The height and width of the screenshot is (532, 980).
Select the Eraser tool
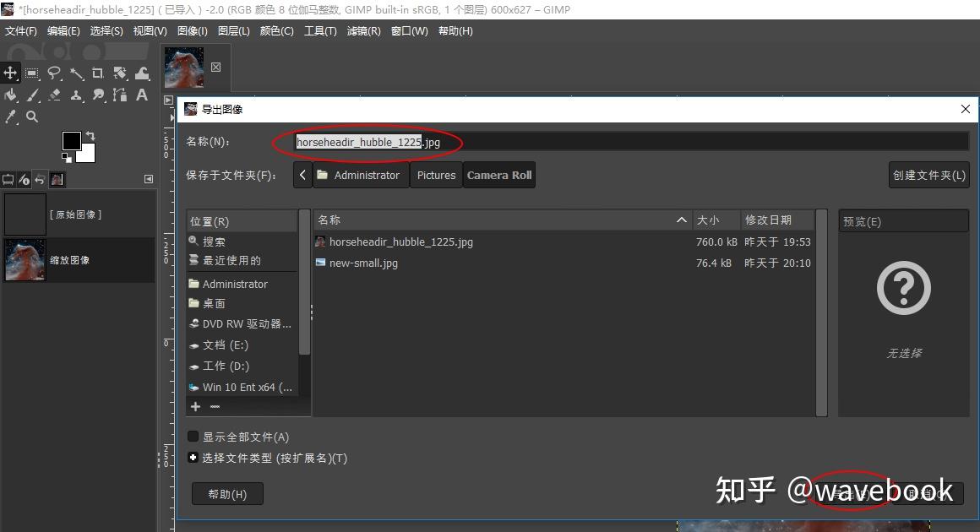53,95
